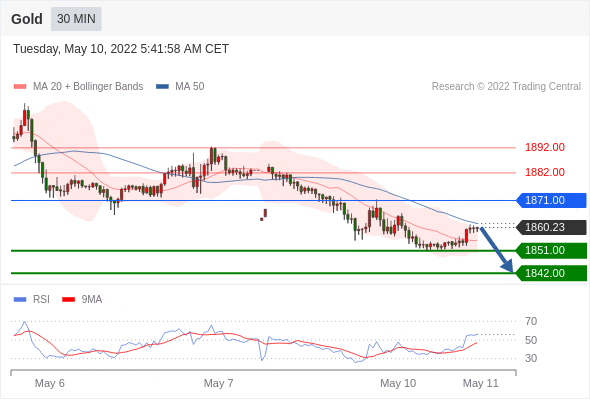590x400 pixels.
Task: Click the Gold instrument title
Action: coord(27,19)
